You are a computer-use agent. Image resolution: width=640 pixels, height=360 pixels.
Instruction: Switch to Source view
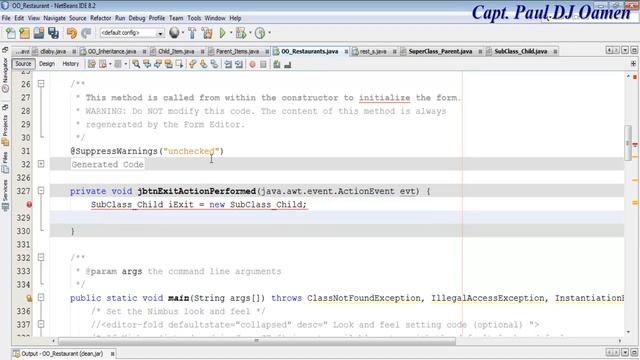coord(23,64)
